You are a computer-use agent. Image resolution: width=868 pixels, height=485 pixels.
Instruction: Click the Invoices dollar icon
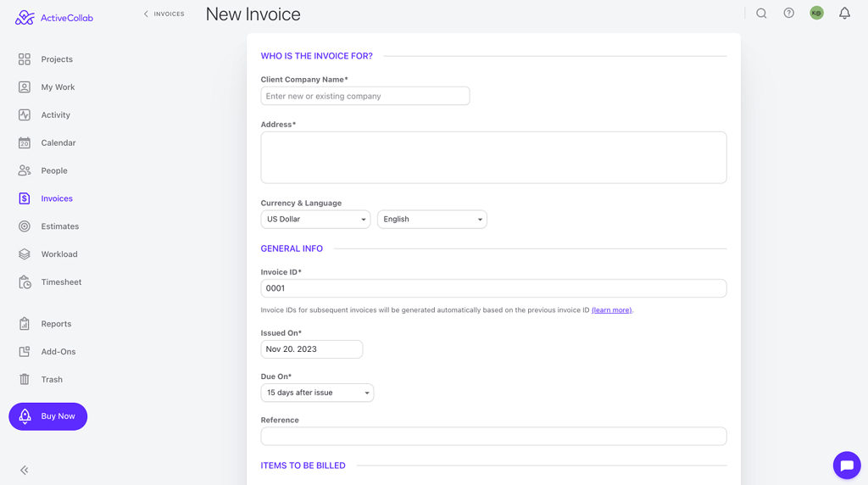point(25,198)
